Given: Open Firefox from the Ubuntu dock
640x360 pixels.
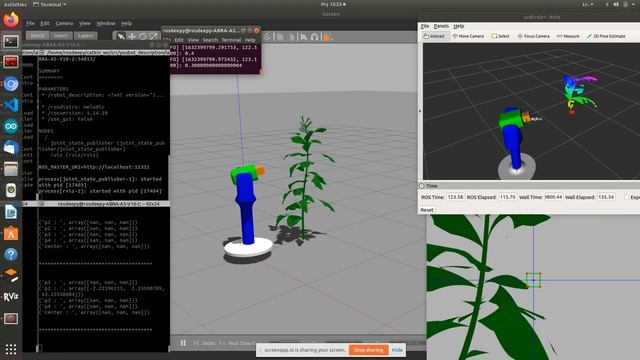Looking at the screenshot, I should click(11, 20).
